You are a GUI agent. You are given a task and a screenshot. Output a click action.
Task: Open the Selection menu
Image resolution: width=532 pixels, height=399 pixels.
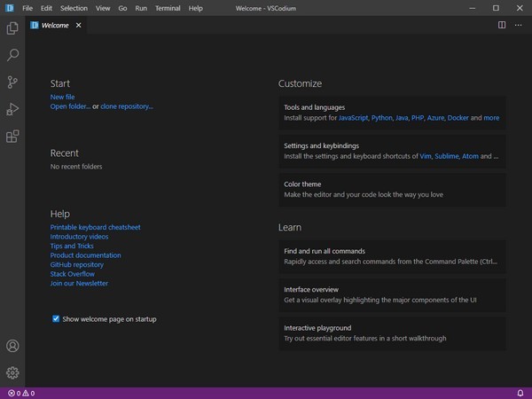[74, 8]
